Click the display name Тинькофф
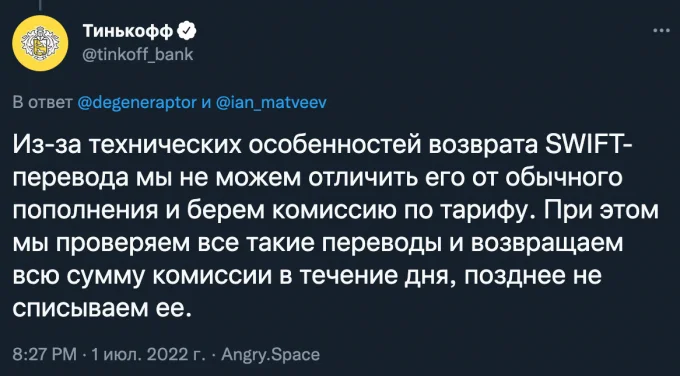This screenshot has width=680, height=376. pyautogui.click(x=128, y=31)
